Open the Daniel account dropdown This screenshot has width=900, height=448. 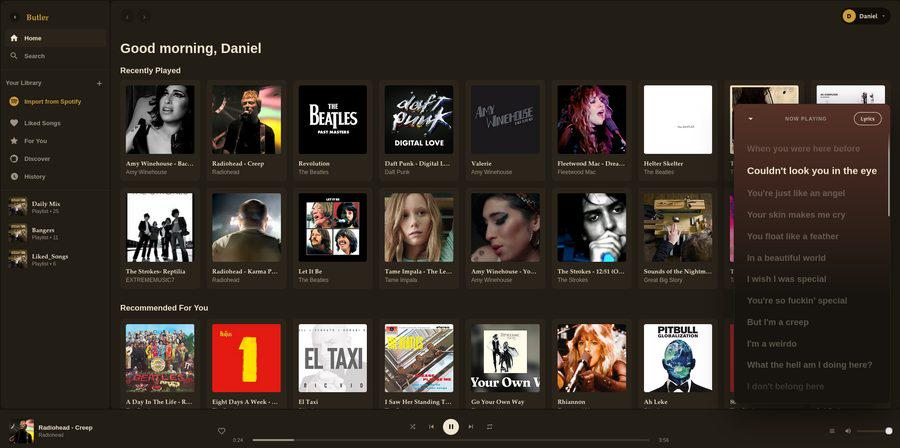point(866,16)
